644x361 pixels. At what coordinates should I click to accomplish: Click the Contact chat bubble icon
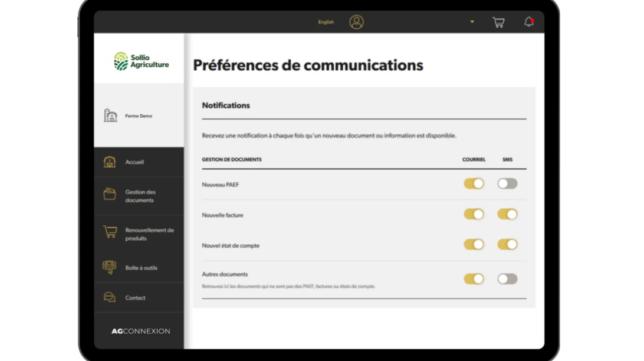click(109, 297)
